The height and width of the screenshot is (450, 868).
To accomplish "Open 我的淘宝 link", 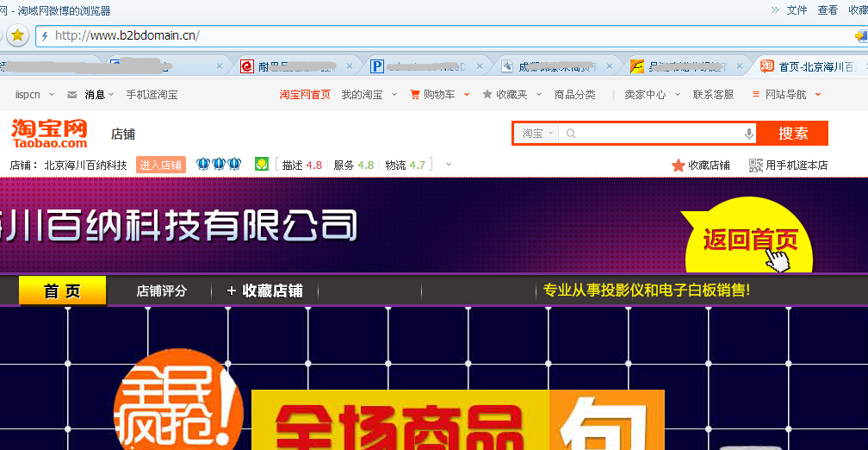I will pyautogui.click(x=362, y=95).
